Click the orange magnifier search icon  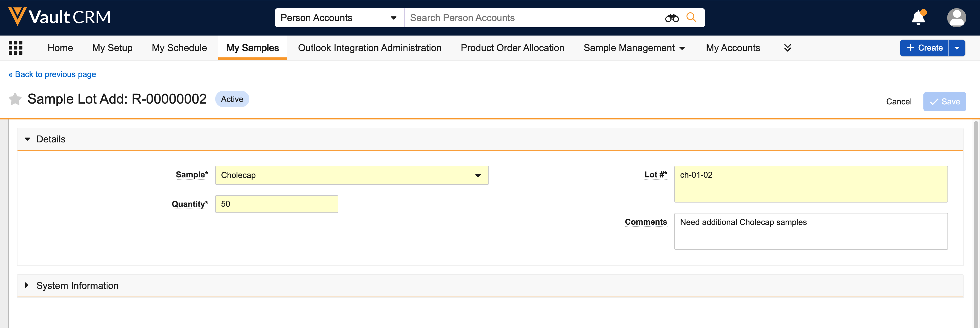pos(691,17)
